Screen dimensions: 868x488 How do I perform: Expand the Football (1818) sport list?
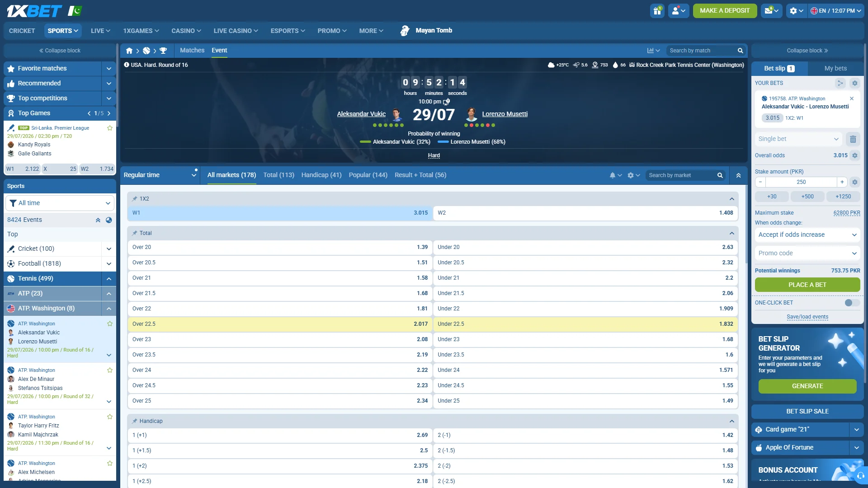tap(108, 264)
